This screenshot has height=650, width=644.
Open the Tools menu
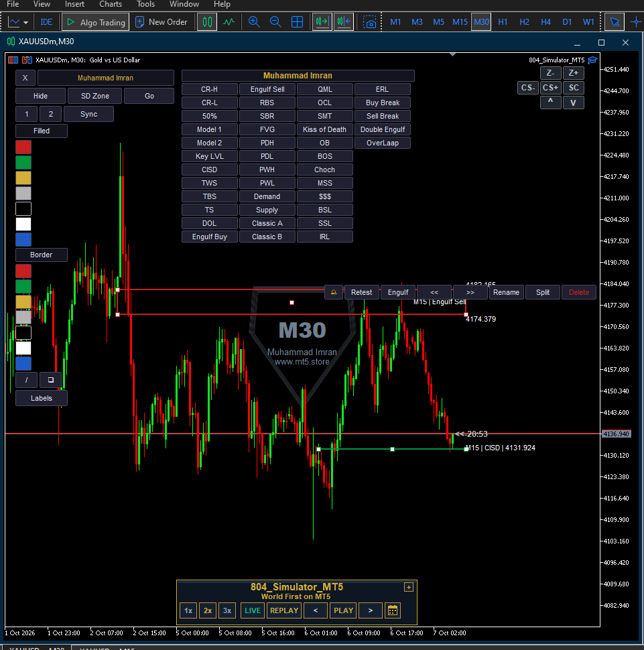(145, 4)
